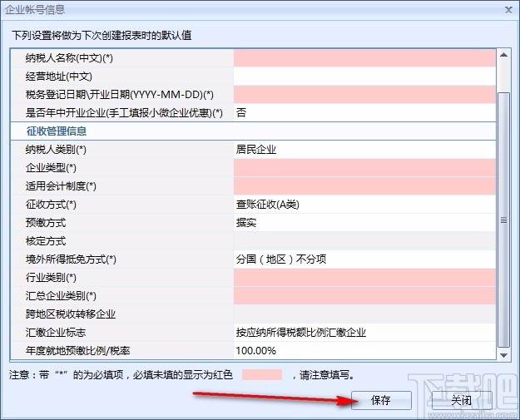Click the empty 企业类型 field
Screen dimensions: 520x420
(364, 168)
